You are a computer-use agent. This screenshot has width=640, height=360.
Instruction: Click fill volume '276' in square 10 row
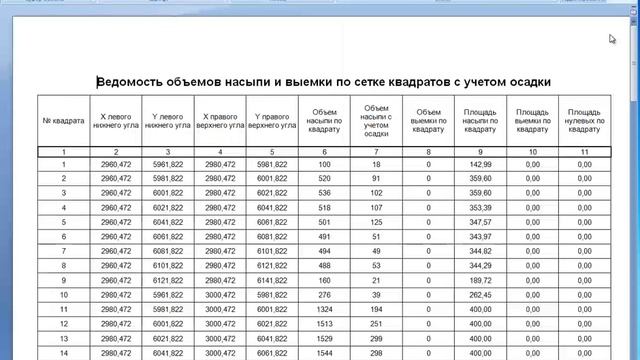(x=324, y=295)
